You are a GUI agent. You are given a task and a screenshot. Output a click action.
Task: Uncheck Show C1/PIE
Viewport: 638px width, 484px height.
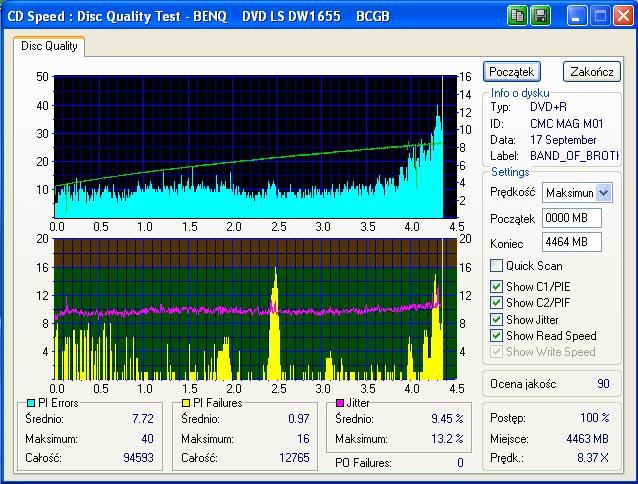[x=496, y=286]
